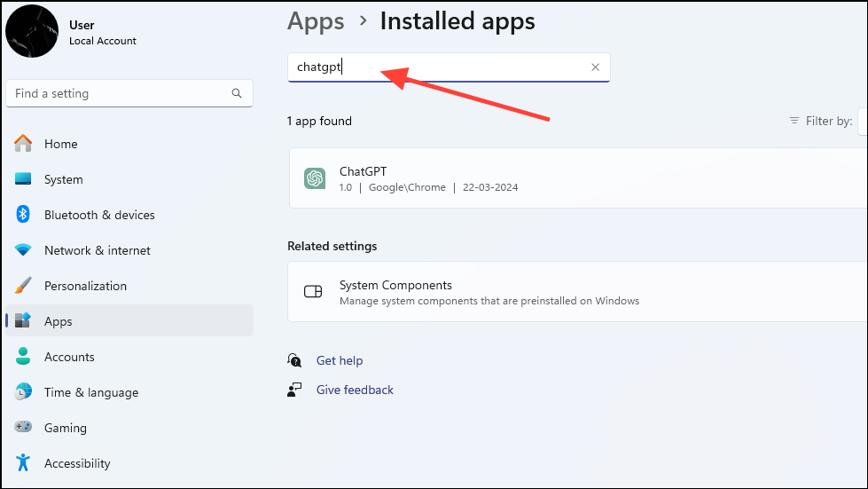The height and width of the screenshot is (489, 868).
Task: Click the Filter by lines icon
Action: click(794, 120)
